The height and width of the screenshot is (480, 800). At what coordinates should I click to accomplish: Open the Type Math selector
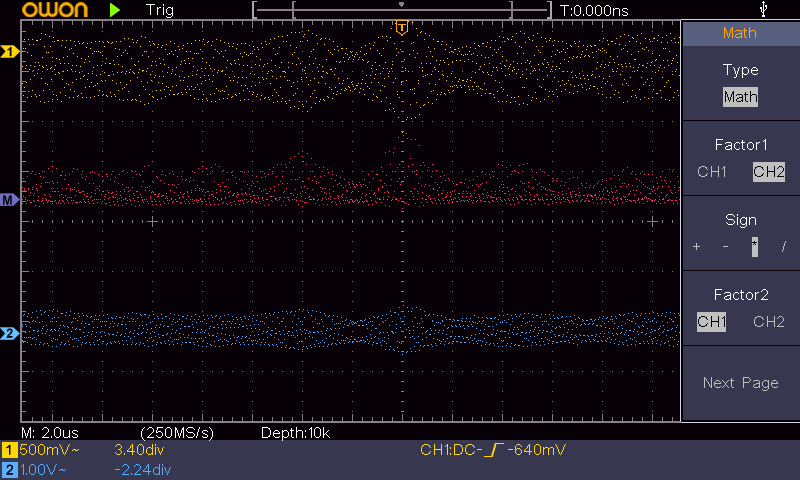[740, 97]
